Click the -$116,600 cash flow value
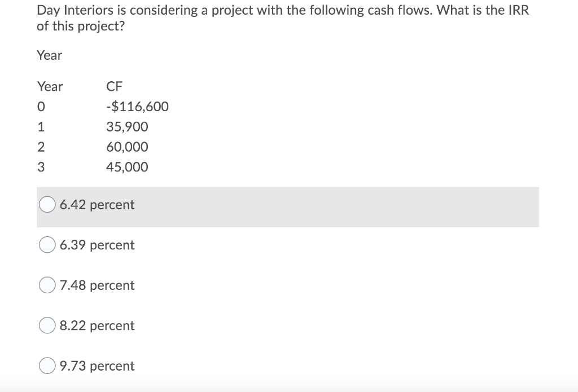Image resolution: width=578 pixels, height=392 pixels. pyautogui.click(x=137, y=106)
